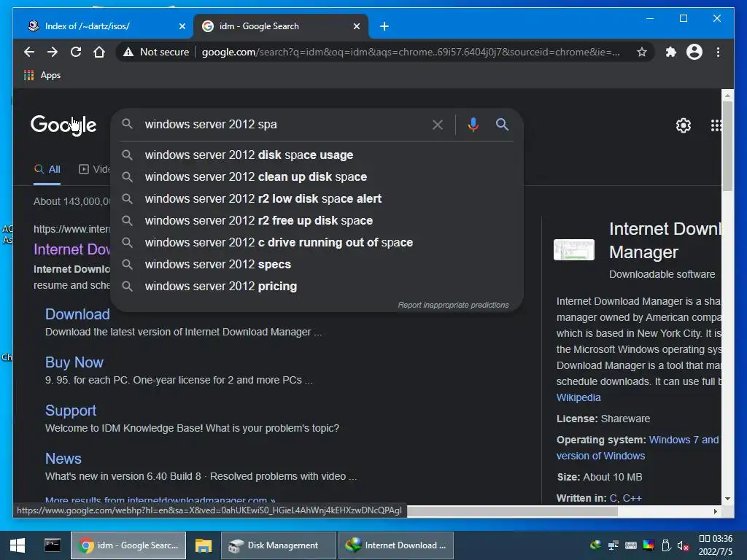747x560 pixels.
Task: Click the C language link
Action: pyautogui.click(x=613, y=498)
